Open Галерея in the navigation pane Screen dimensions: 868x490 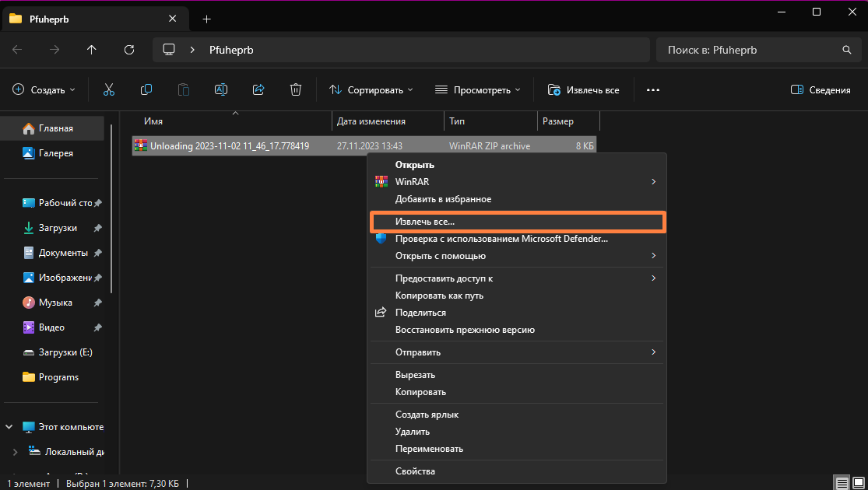pos(55,153)
